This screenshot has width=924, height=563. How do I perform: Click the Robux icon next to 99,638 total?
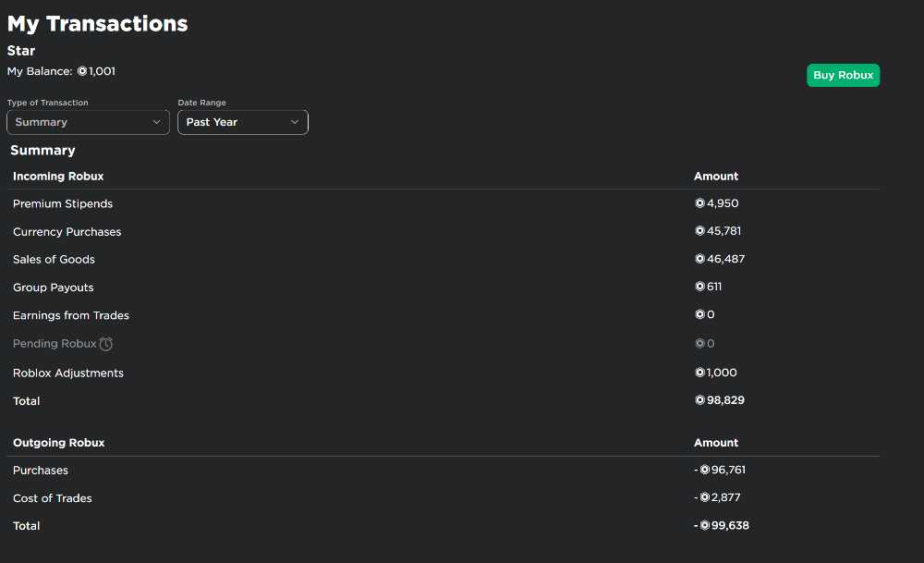coord(705,525)
